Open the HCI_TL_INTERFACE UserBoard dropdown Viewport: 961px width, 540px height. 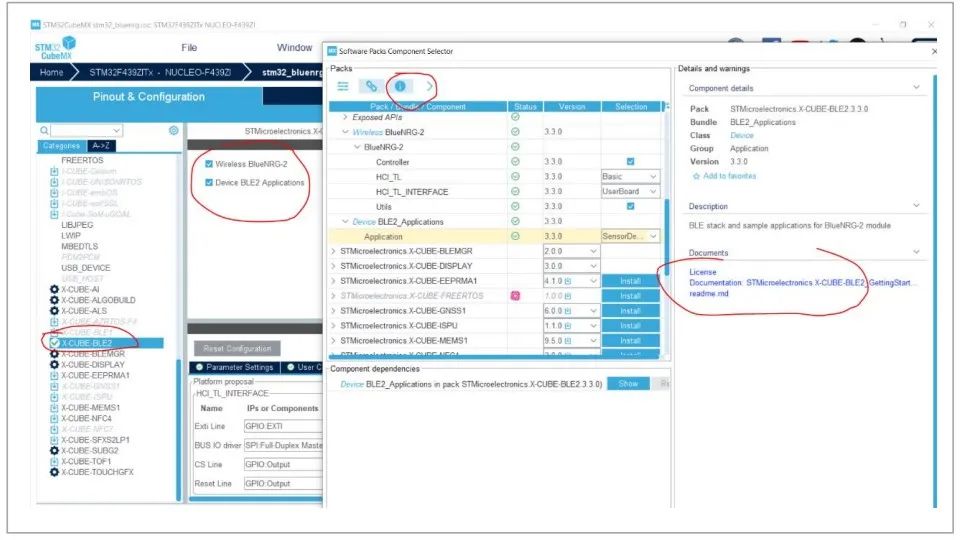click(x=630, y=191)
